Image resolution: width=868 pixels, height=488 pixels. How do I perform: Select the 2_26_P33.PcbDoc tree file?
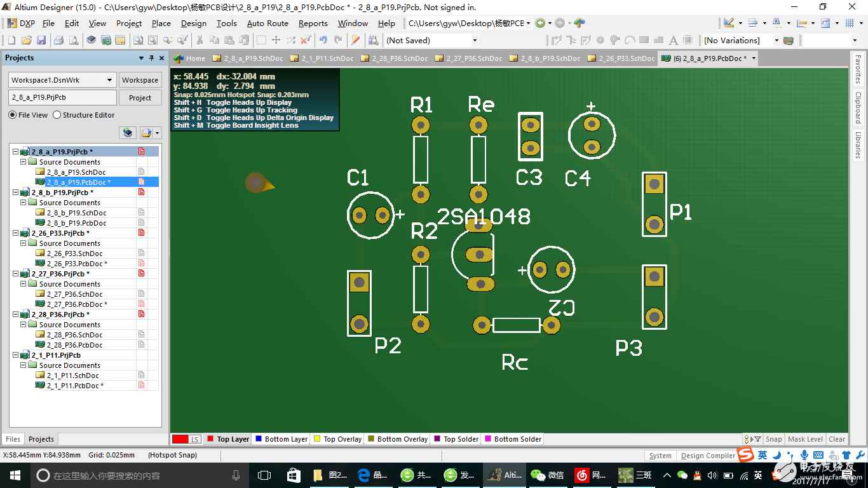pos(77,264)
